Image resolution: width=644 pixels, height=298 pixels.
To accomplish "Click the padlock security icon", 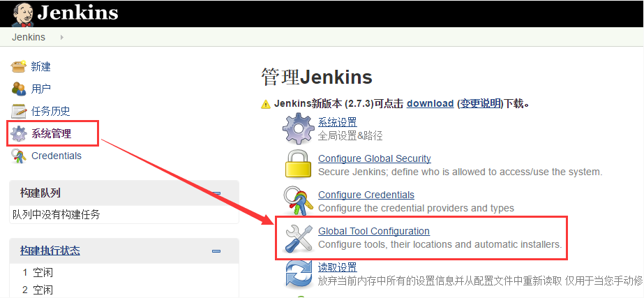I will pos(298,165).
